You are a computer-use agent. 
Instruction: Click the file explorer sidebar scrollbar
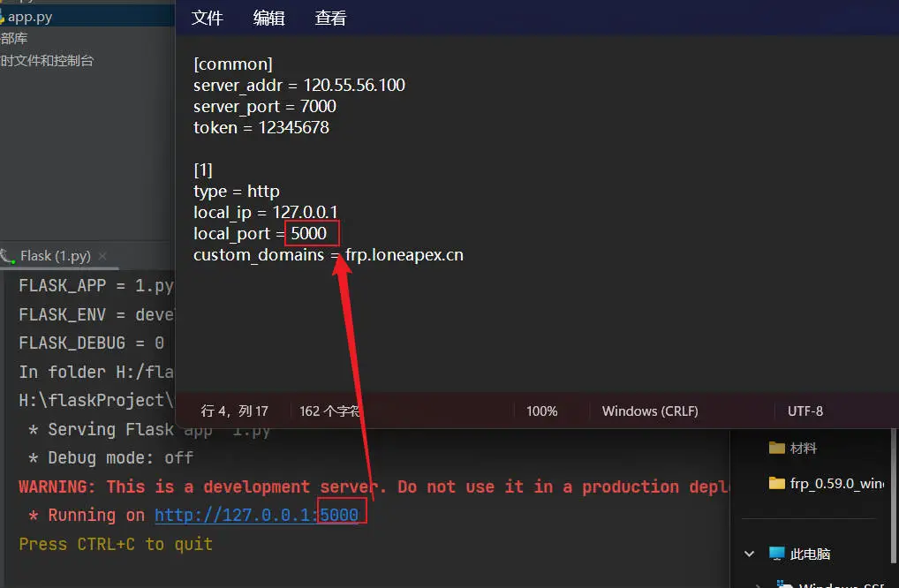click(893, 494)
